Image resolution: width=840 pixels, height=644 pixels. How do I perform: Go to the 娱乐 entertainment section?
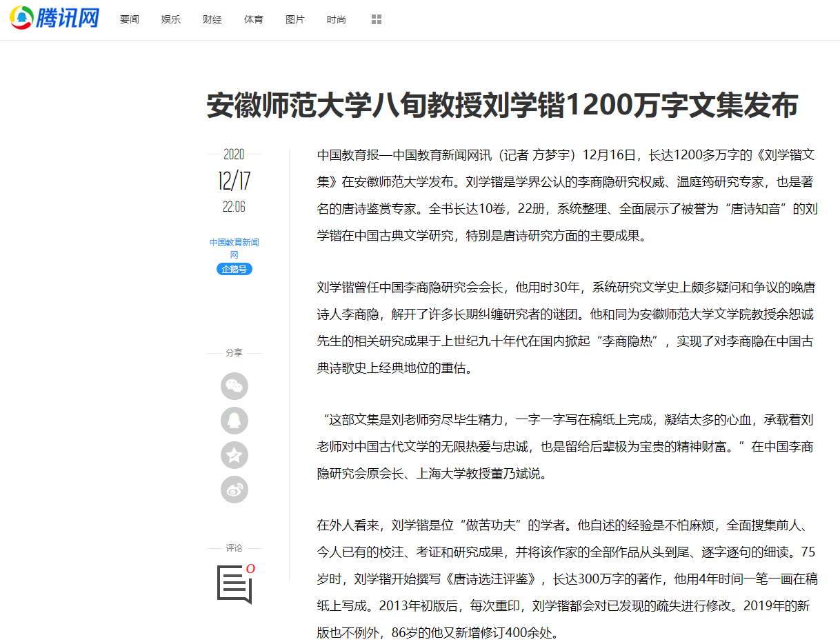click(171, 19)
